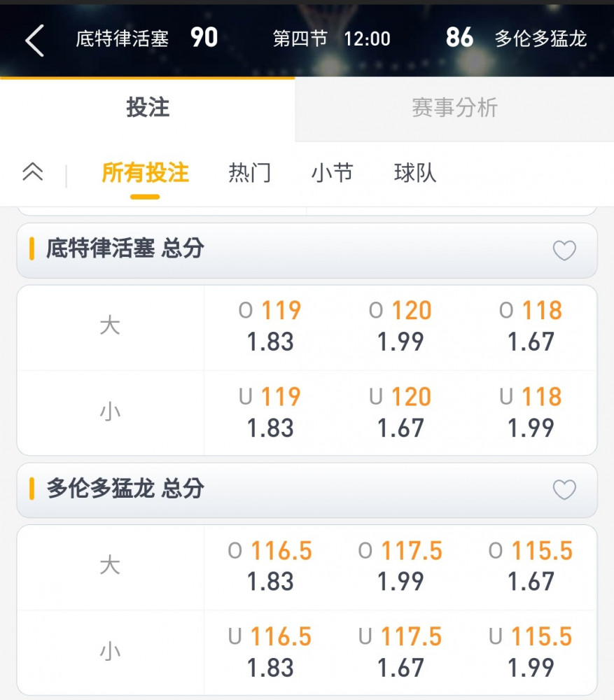
Task: Bet Pistons under 118 at 1.99
Action: tap(531, 413)
